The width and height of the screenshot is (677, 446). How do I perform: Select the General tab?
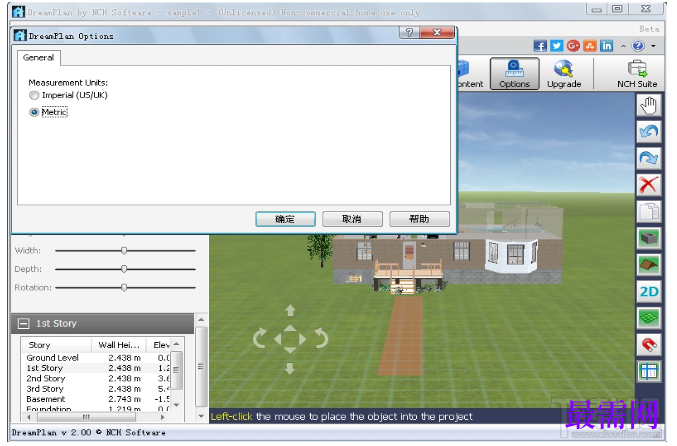38,57
